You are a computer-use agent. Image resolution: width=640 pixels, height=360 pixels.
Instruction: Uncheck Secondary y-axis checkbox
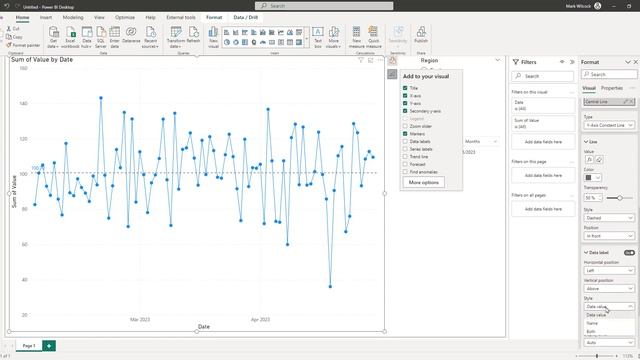click(405, 111)
